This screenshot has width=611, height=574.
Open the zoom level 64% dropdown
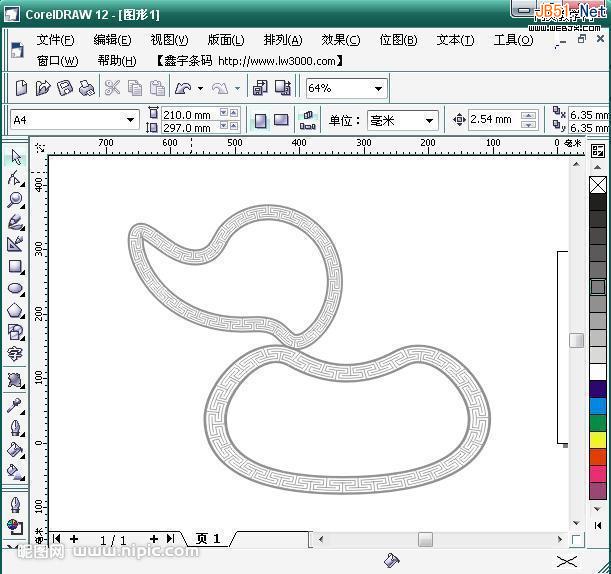(377, 88)
